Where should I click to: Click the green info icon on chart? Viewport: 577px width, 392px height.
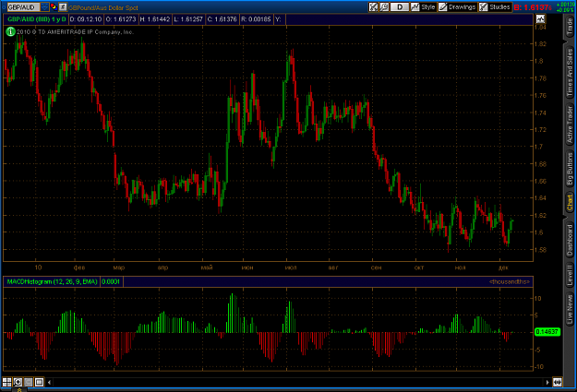[x=10, y=31]
